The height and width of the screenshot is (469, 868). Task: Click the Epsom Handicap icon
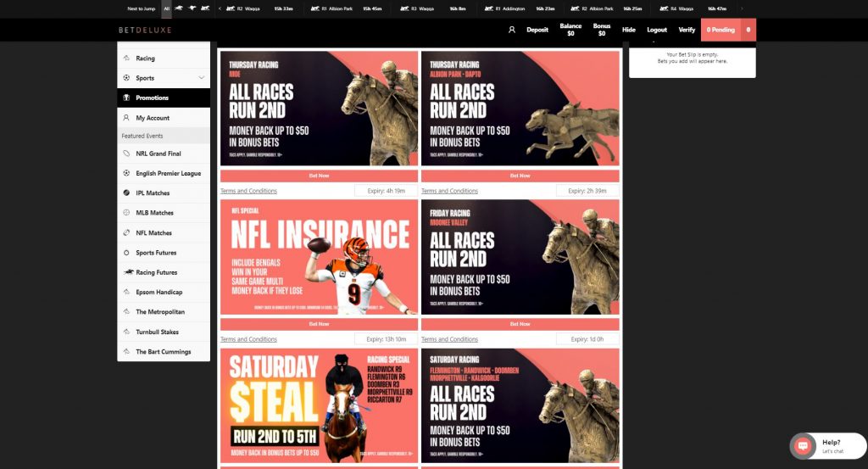(126, 292)
